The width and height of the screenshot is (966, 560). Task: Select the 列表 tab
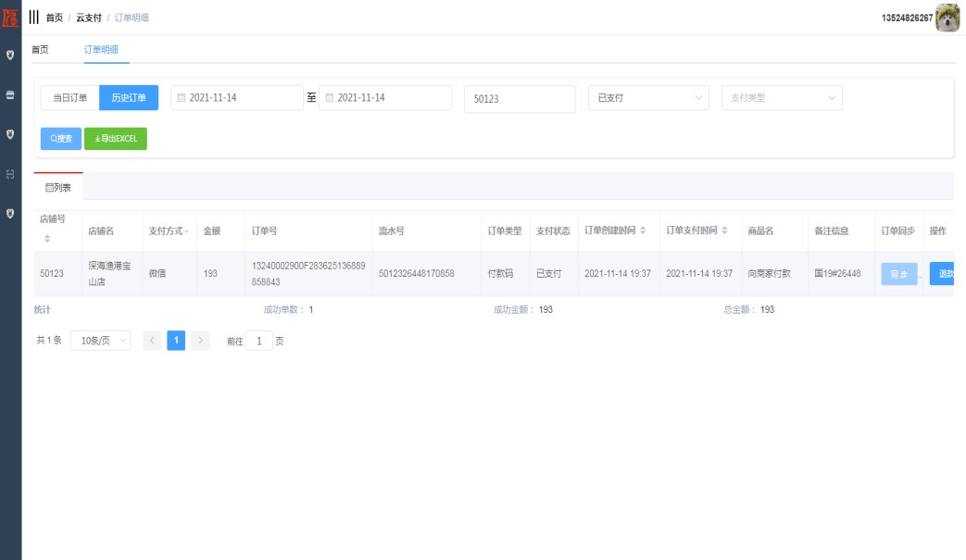(58, 187)
